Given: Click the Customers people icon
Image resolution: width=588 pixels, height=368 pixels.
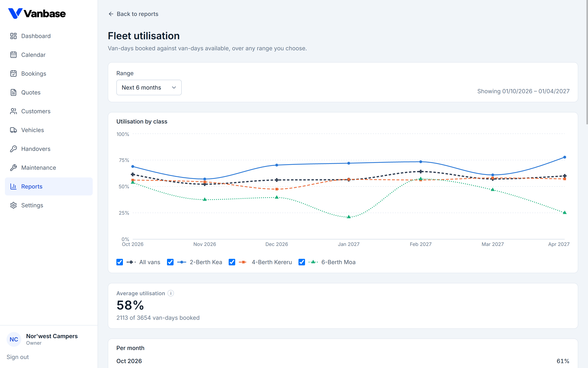Looking at the screenshot, I should click(13, 111).
